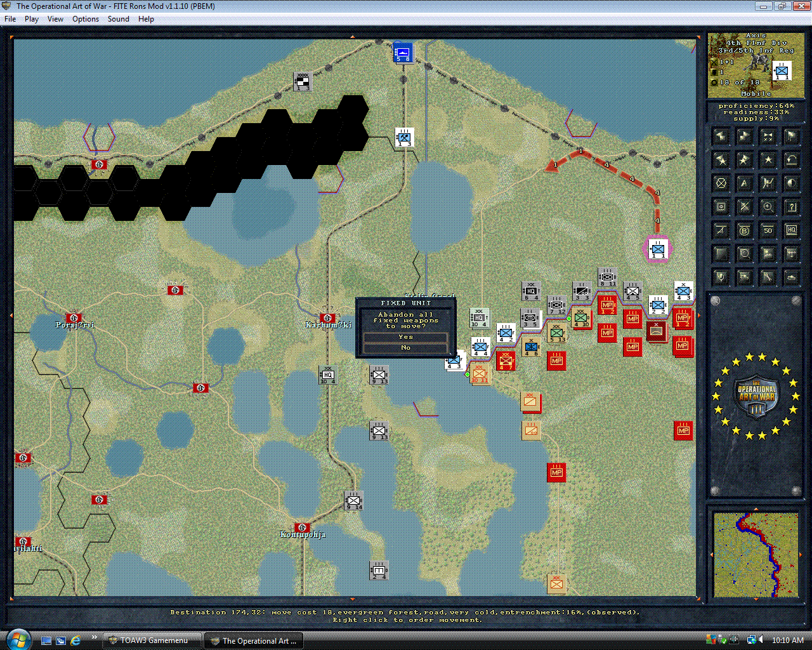Open the Help menu

click(x=146, y=19)
